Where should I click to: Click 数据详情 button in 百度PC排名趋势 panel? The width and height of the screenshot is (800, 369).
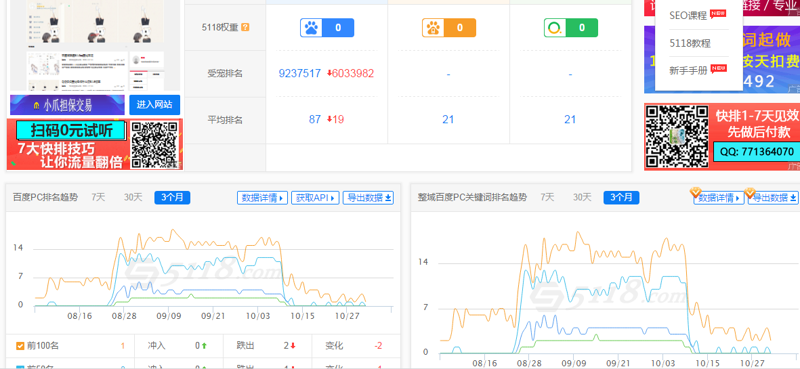pos(262,198)
